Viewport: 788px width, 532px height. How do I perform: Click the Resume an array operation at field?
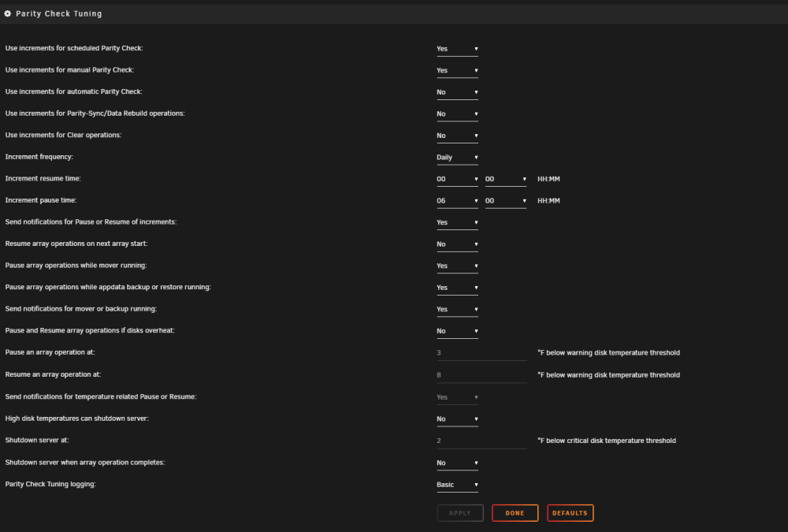click(x=482, y=375)
